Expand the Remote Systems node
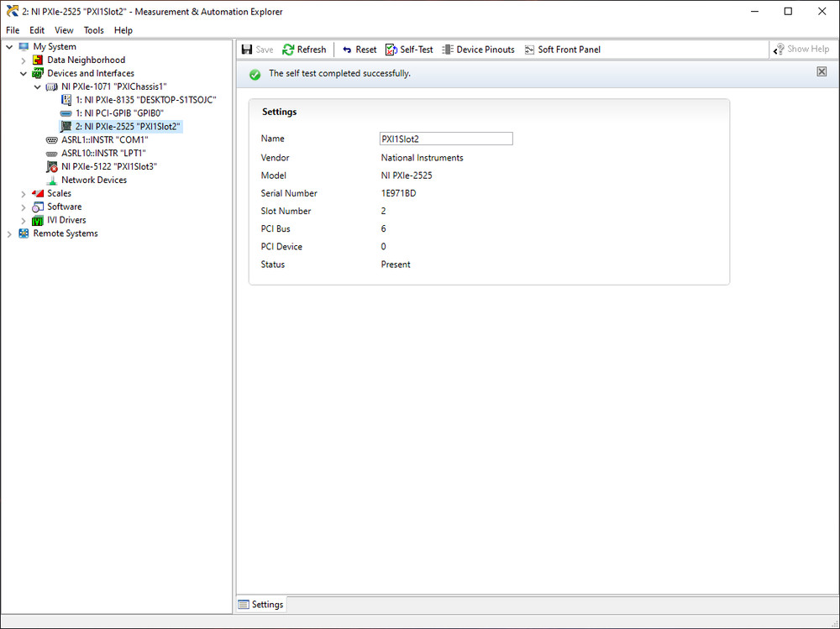 [x=9, y=234]
